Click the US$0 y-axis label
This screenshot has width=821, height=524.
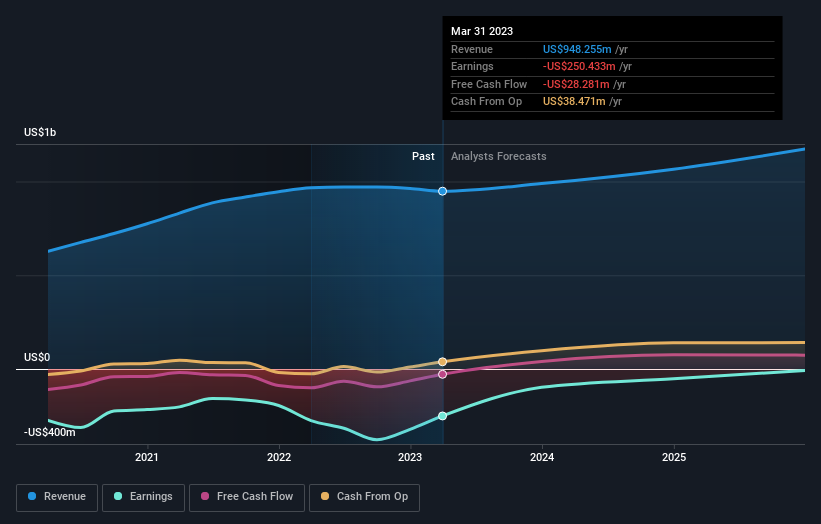(37, 357)
